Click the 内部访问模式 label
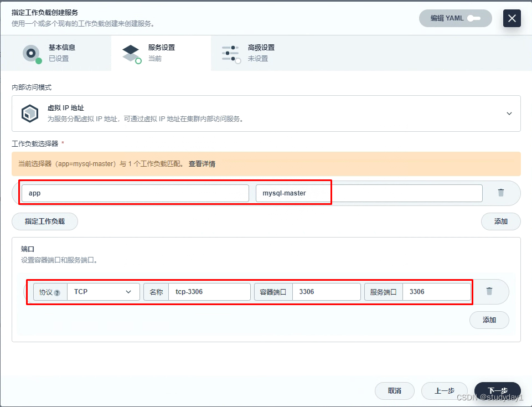This screenshot has width=532, height=407. click(32, 87)
